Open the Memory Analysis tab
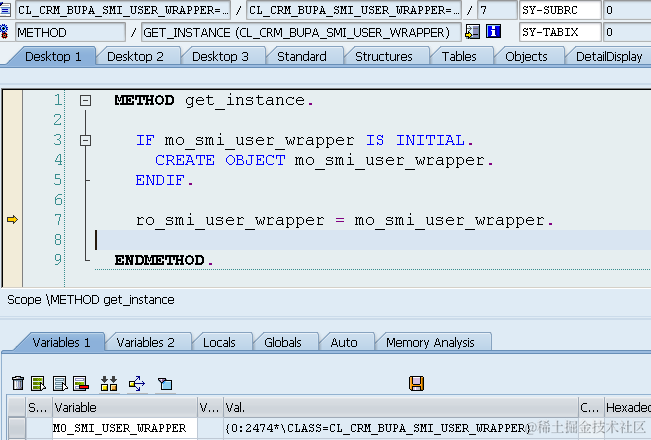Image resolution: width=651 pixels, height=440 pixels. (430, 342)
